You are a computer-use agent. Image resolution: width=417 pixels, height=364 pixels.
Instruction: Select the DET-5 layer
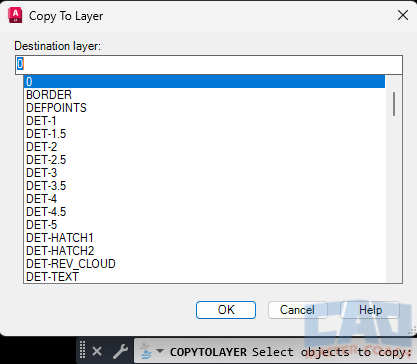(204, 225)
